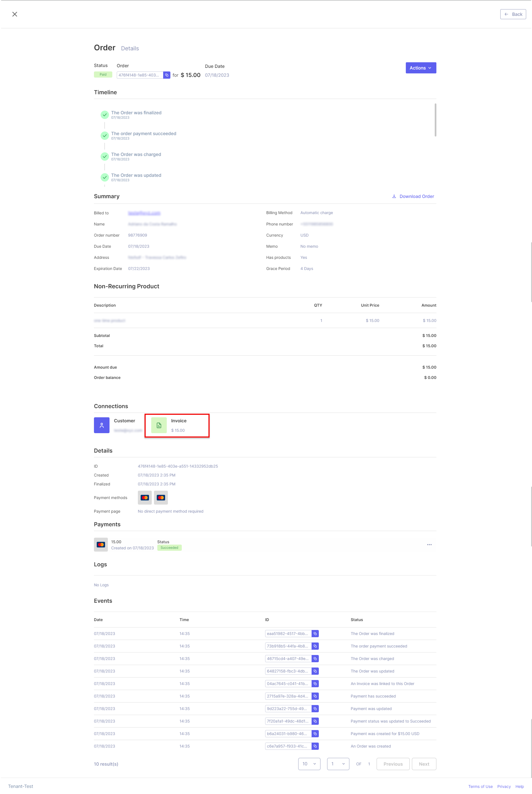The height and width of the screenshot is (794, 532).
Task: Open the billed-to email link
Action: [x=144, y=213]
